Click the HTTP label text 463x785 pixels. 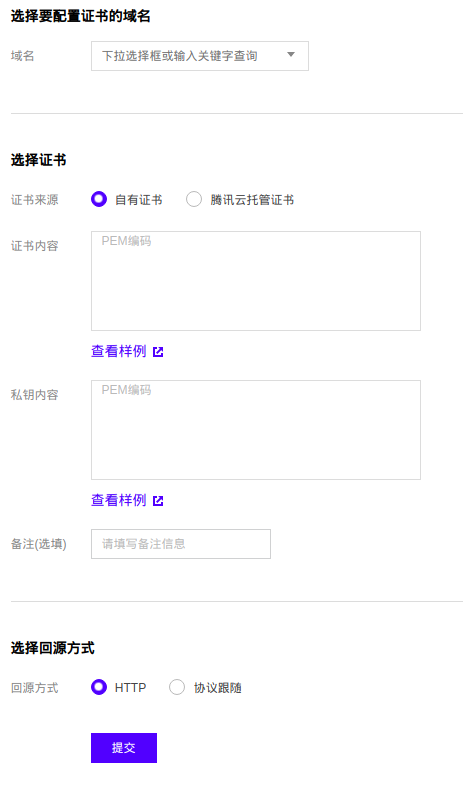130,688
